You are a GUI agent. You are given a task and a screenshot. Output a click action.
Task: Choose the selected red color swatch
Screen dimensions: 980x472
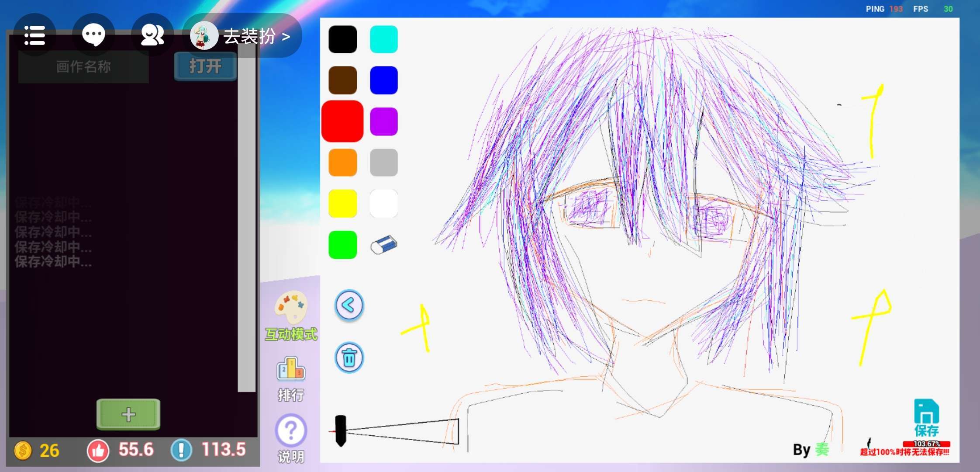(342, 121)
